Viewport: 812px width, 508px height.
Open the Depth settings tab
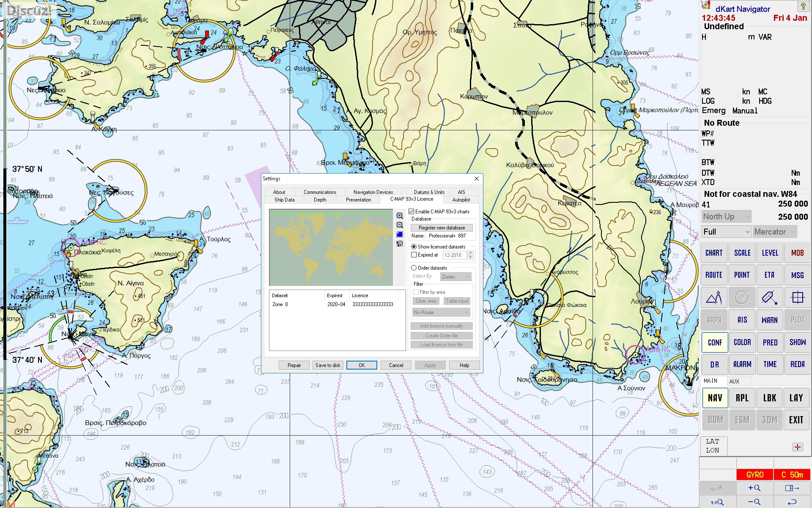(320, 200)
